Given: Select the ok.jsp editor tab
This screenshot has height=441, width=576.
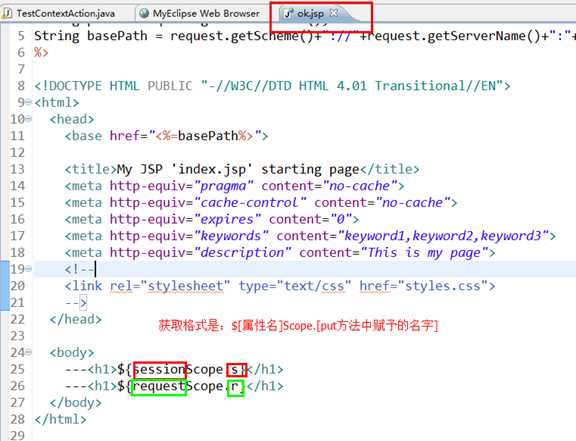Looking at the screenshot, I should [310, 14].
